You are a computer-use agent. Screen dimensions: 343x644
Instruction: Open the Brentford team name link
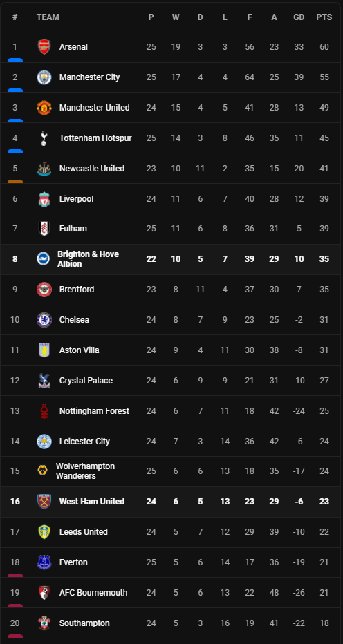tap(77, 290)
